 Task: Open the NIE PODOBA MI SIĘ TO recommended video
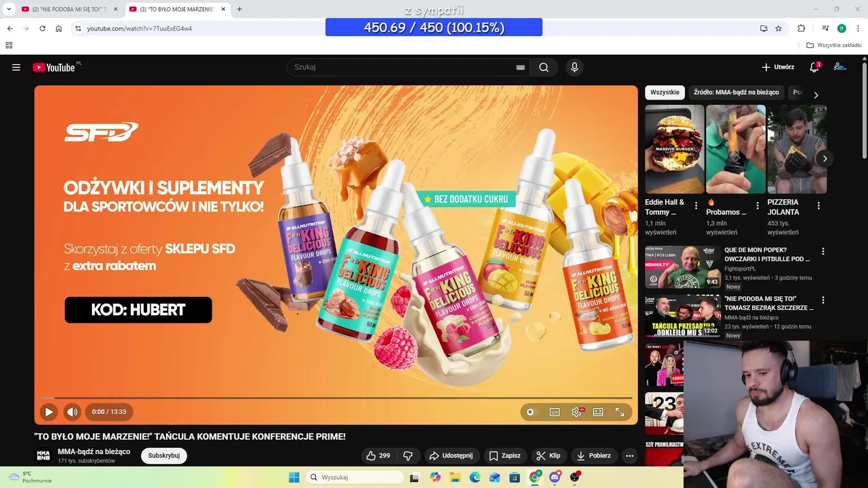[768, 303]
